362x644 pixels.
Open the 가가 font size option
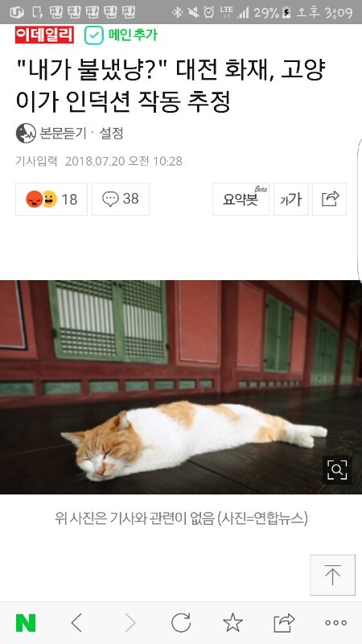291,199
